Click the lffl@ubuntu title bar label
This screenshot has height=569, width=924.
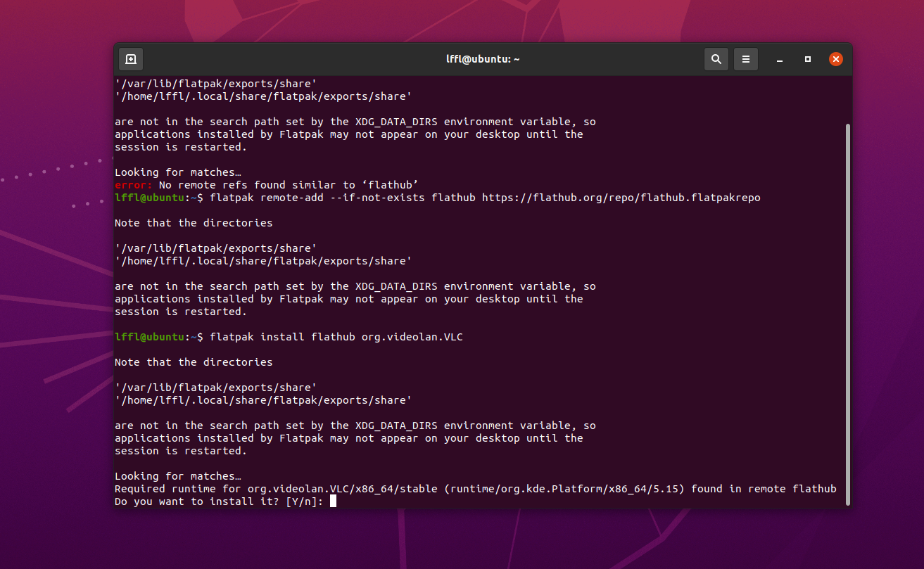click(x=483, y=59)
